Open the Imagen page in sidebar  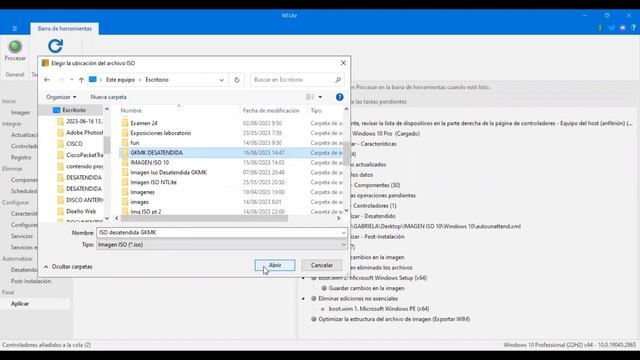20,112
